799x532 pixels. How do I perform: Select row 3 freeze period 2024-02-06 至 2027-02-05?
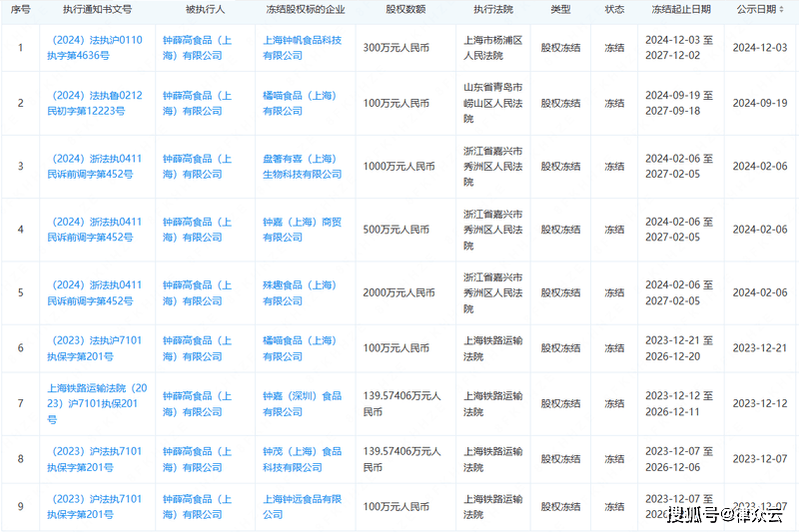679,167
